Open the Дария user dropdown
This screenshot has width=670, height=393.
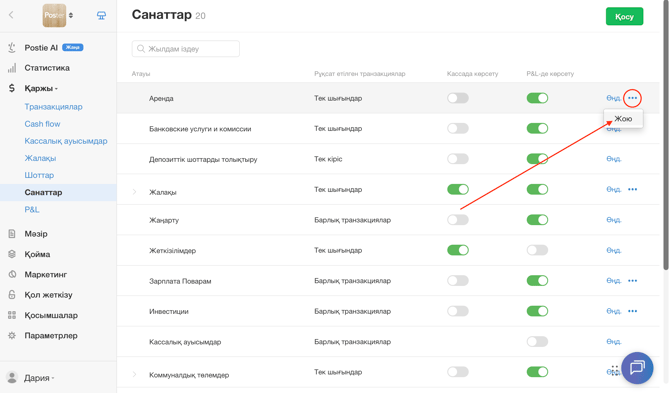[31, 378]
